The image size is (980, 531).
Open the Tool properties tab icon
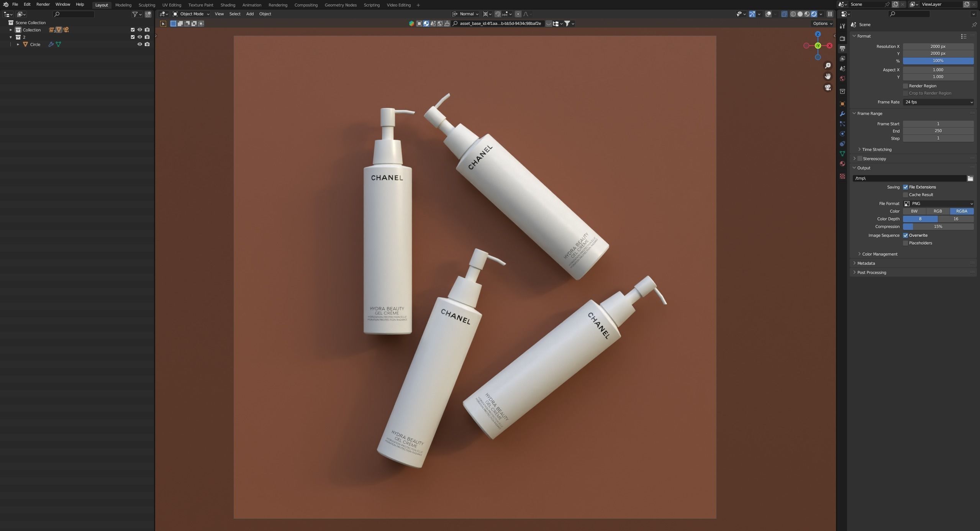tap(842, 26)
